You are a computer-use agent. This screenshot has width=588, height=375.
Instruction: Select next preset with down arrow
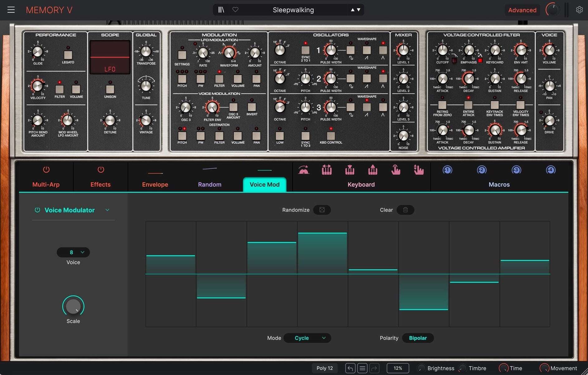(x=359, y=10)
